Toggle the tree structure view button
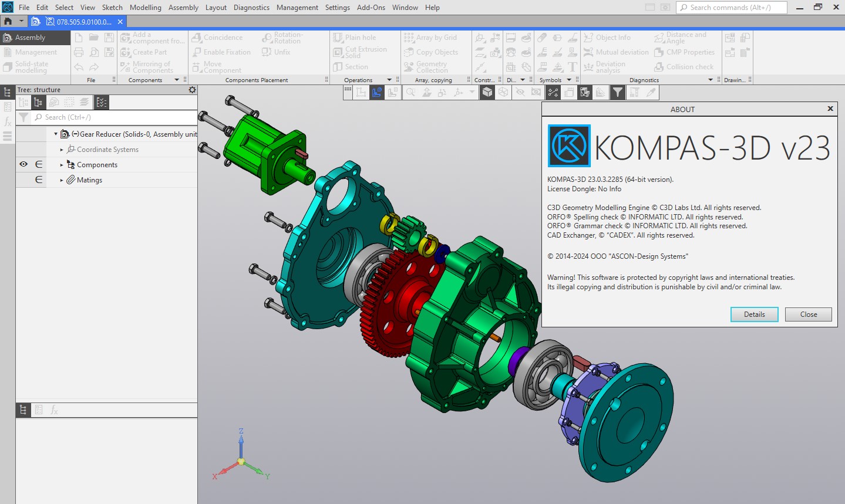Image resolution: width=845 pixels, height=504 pixels. (38, 102)
